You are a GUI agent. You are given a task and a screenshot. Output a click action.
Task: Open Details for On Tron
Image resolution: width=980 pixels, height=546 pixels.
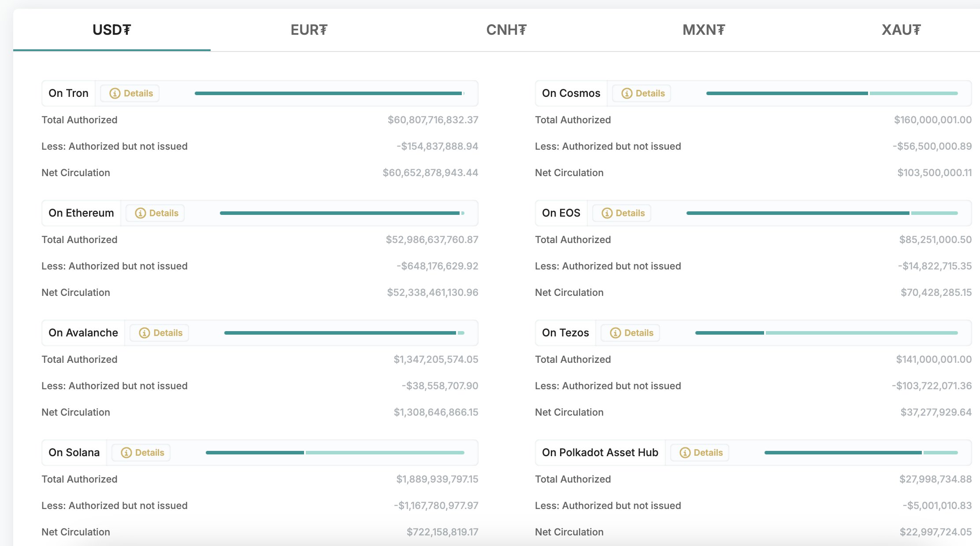pyautogui.click(x=130, y=93)
